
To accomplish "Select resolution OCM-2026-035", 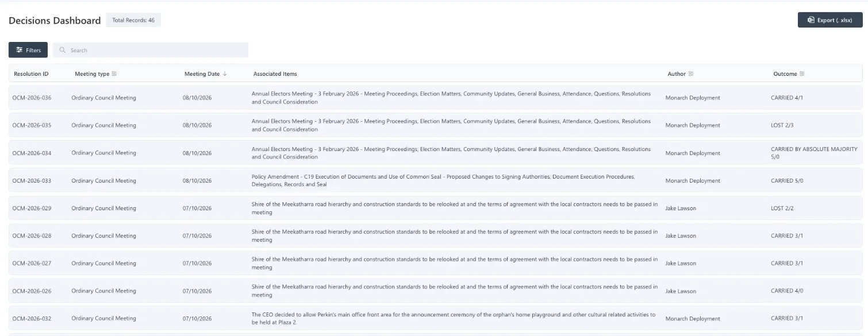I will [32, 125].
